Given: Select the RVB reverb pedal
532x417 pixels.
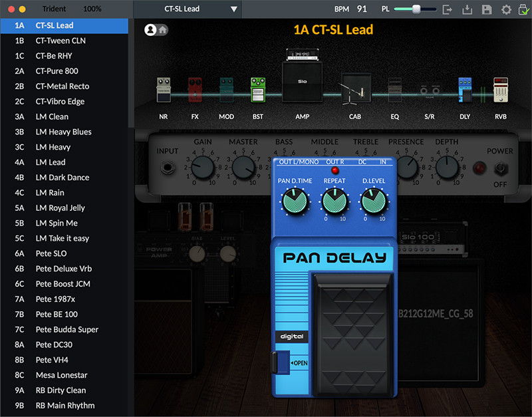Looking at the screenshot, I should (x=500, y=90).
